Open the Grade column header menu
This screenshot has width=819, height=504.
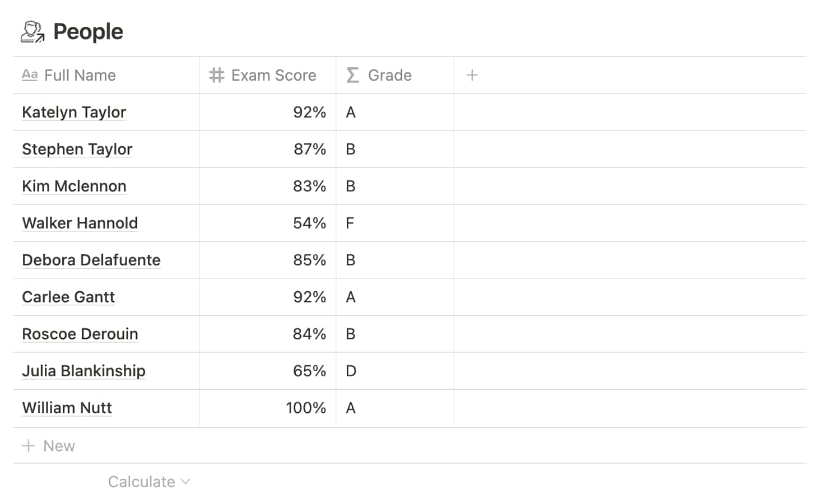click(x=389, y=75)
